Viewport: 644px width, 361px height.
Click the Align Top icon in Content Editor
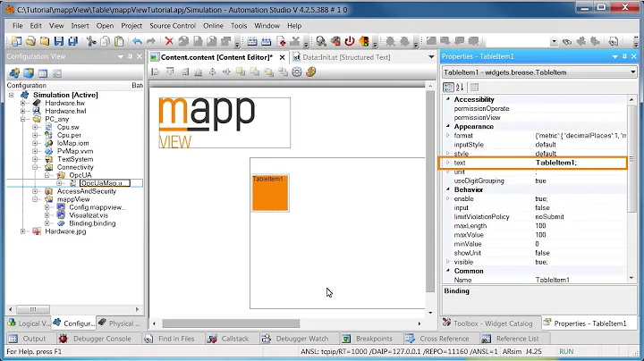tap(170, 72)
